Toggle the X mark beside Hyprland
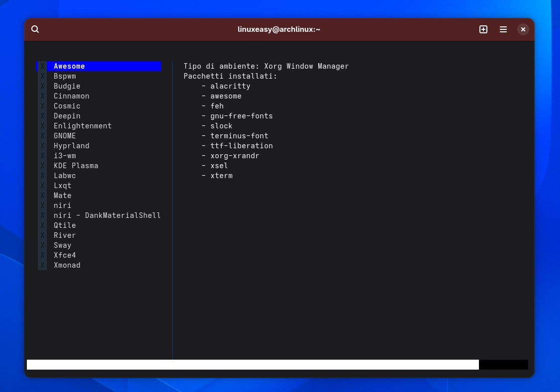Screen dimensions: 560x392 42,146
